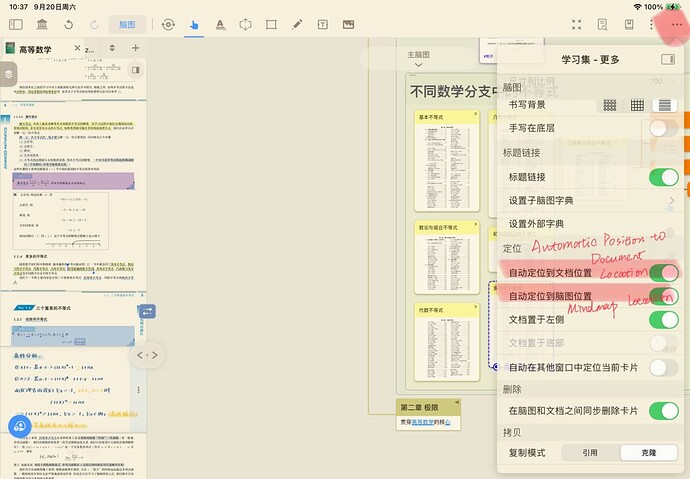Toggle 在脑图和文档之间同步删除卡片 switch
The image size is (690, 479).
pos(664,411)
